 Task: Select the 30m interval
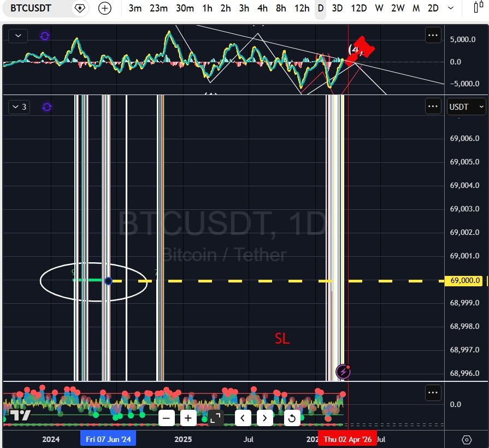tap(185, 8)
